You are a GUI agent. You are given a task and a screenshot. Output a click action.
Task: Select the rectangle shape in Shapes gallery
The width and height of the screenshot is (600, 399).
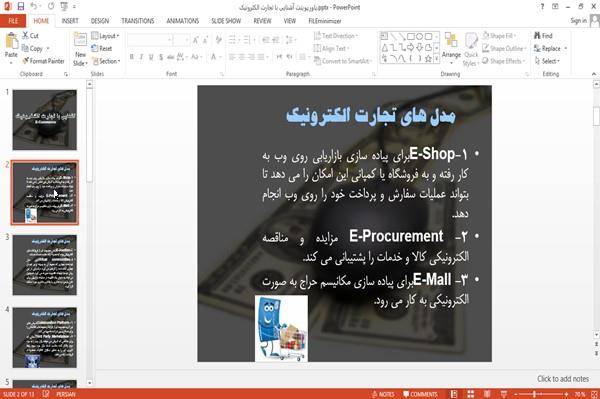(411, 36)
